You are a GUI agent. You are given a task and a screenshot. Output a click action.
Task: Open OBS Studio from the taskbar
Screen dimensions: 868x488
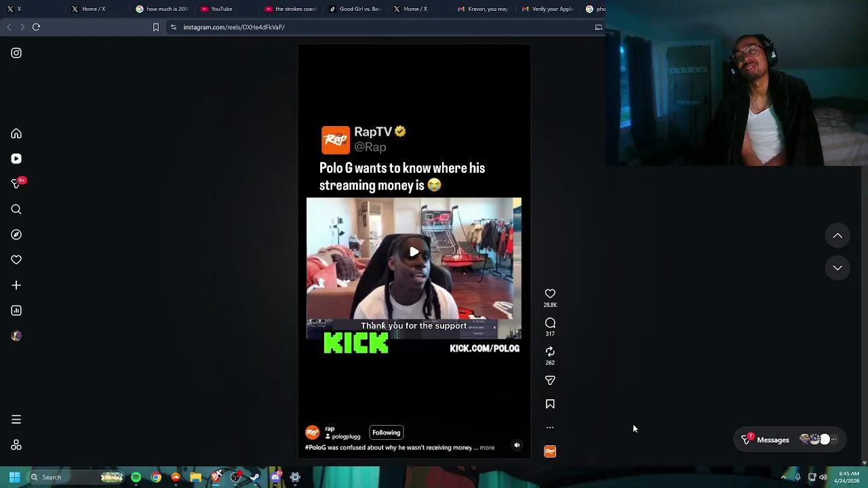coord(235,477)
